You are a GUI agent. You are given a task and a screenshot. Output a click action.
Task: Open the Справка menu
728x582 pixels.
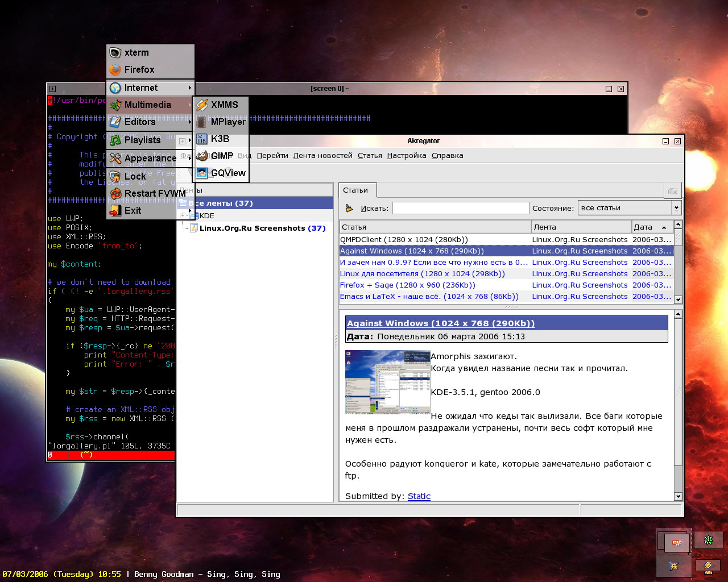(447, 156)
